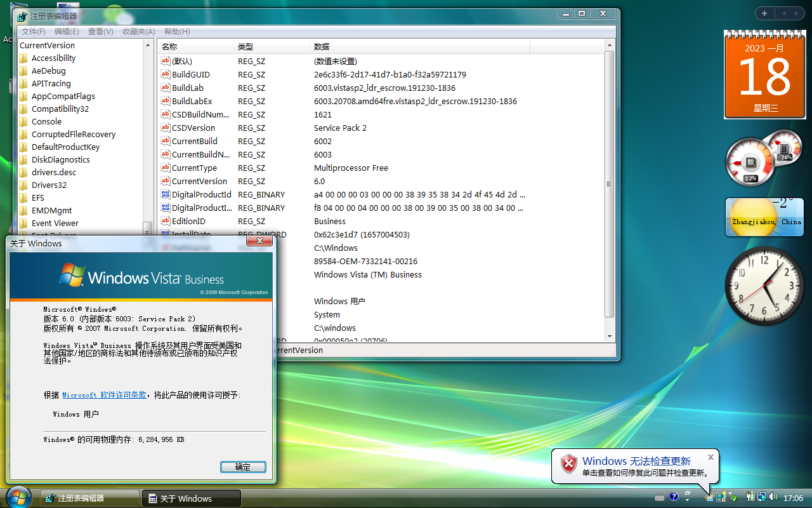Click the data '89584-OEM-7332141-00216'

coord(365,261)
